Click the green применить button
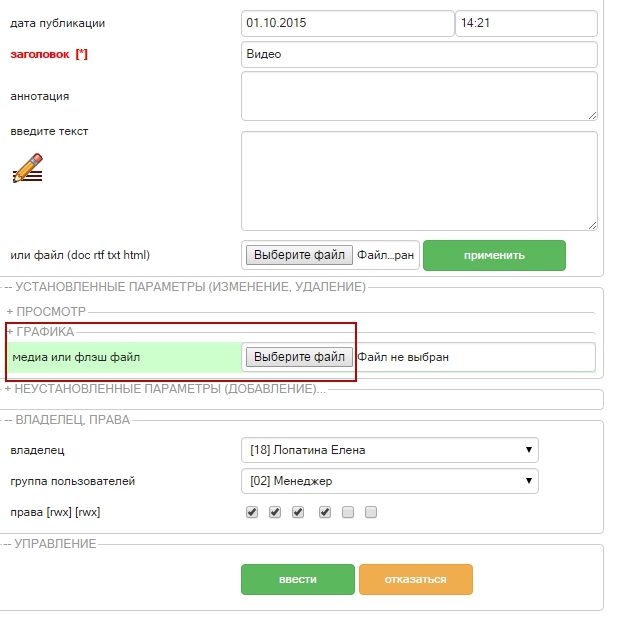Viewport: 622px width, 641px height. point(494,256)
